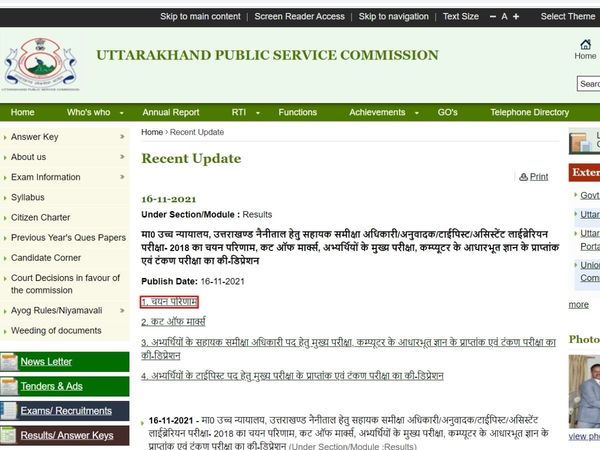The image size is (600, 450).
Task: Open Court Decisions in favour of the commission
Action: (x=65, y=284)
